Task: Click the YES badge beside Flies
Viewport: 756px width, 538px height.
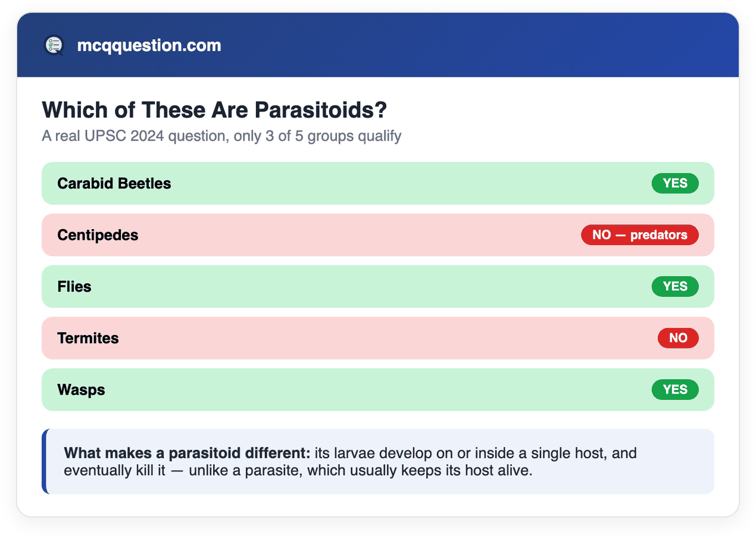Action: (675, 286)
